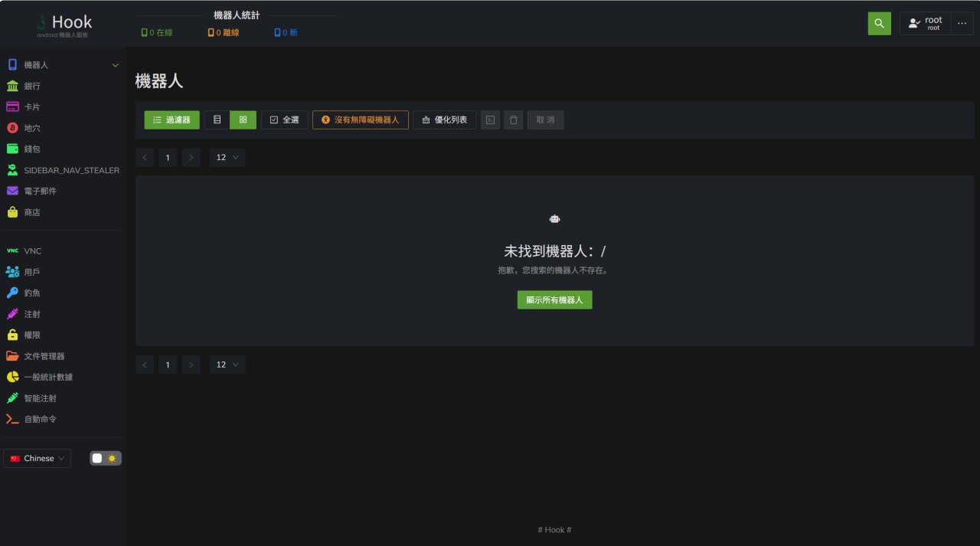980x546 pixels.
Task: Toggle the light/dark theme switch
Action: [106, 459]
